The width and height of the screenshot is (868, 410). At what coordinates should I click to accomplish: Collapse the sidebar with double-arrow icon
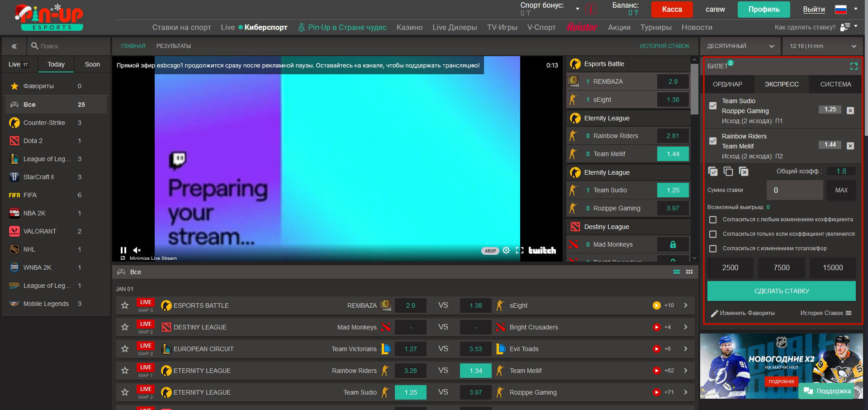point(14,46)
